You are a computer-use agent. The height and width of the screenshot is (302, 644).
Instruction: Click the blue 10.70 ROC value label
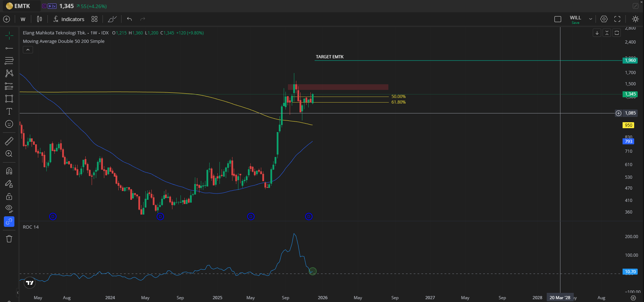630,272
